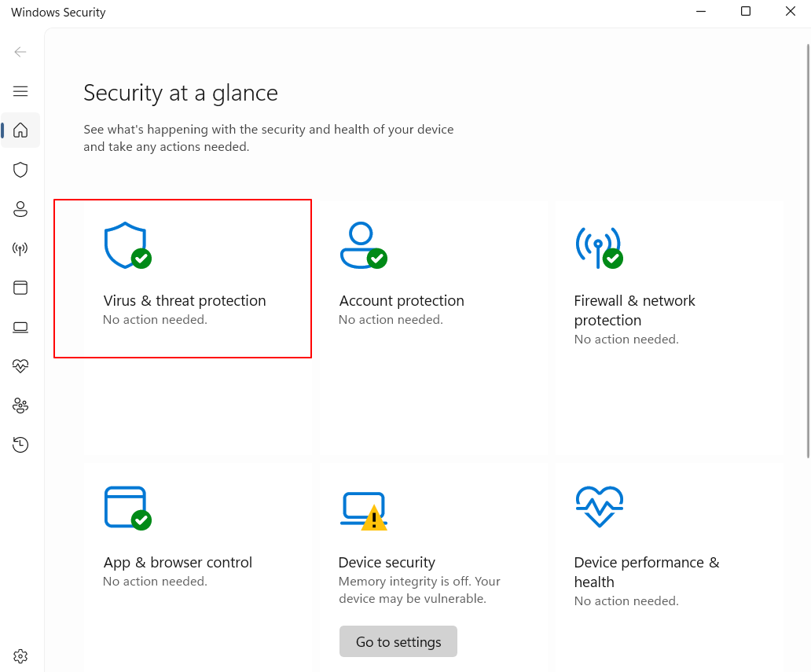
Task: Open the App & browser control tile
Action: click(x=178, y=563)
